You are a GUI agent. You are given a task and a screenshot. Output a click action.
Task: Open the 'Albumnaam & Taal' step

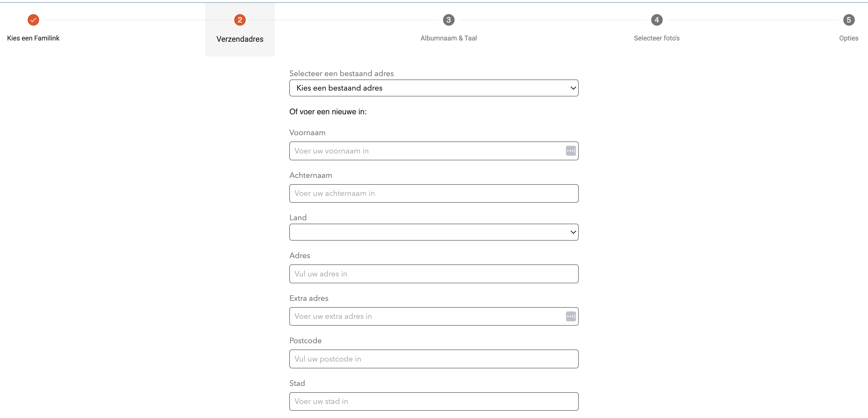coord(448,38)
